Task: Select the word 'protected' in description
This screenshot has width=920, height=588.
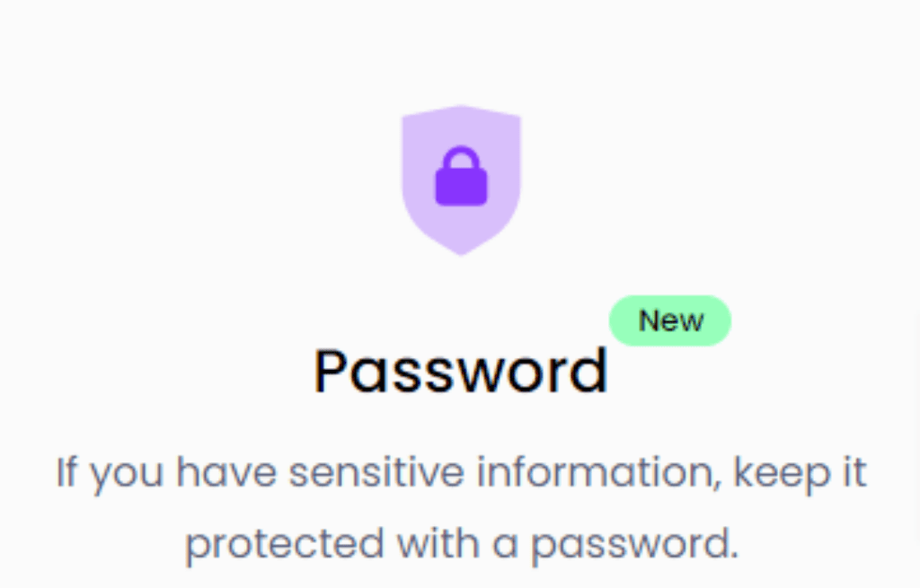Action: [x=285, y=544]
